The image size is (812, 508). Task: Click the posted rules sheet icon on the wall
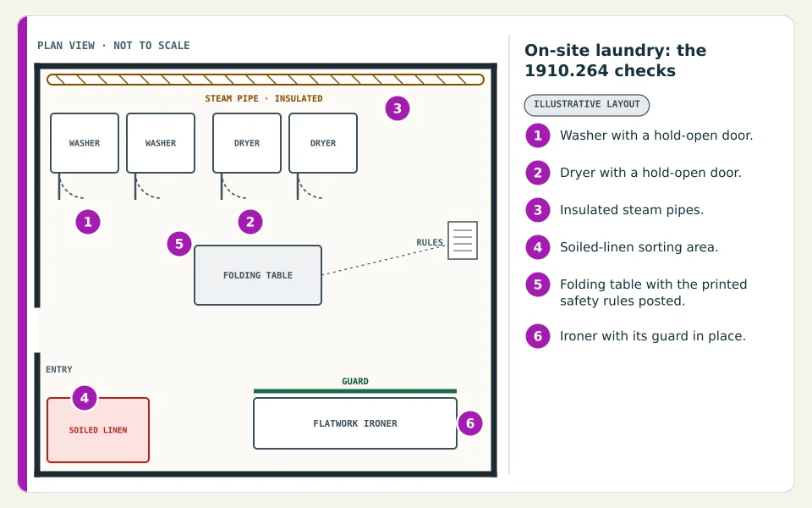click(463, 240)
